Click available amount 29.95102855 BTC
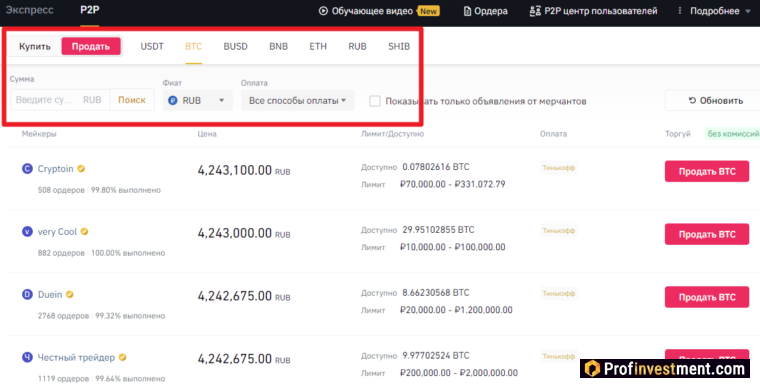Screen dimensions: 760x388 click(438, 230)
